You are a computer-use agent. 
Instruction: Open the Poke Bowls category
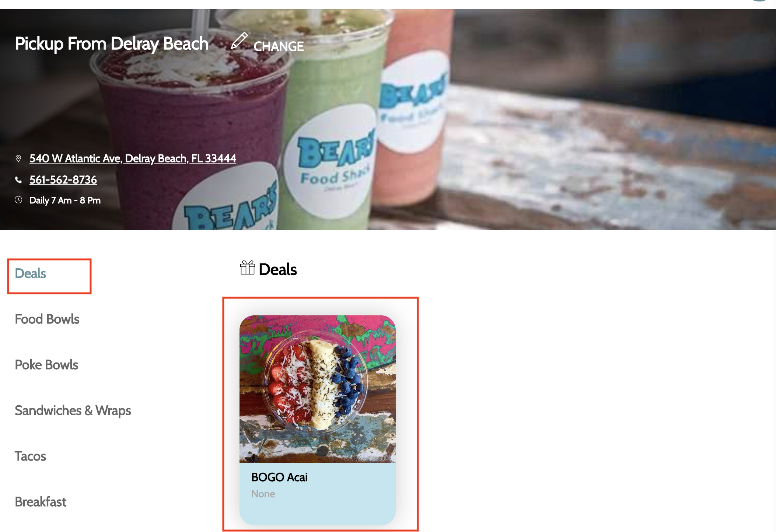(x=46, y=365)
